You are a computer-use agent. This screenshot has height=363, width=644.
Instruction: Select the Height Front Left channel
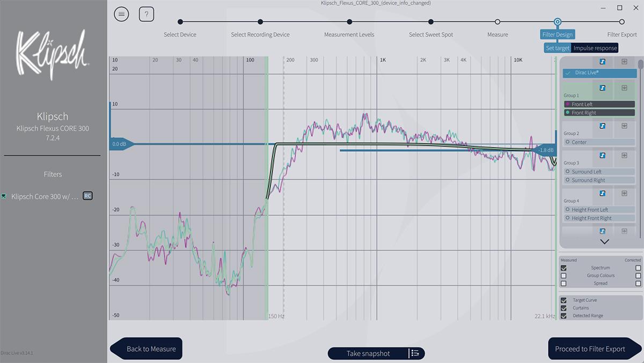(599, 210)
